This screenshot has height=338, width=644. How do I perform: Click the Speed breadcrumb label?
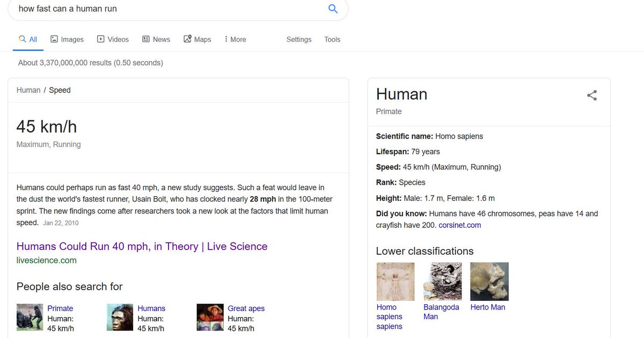pos(60,90)
